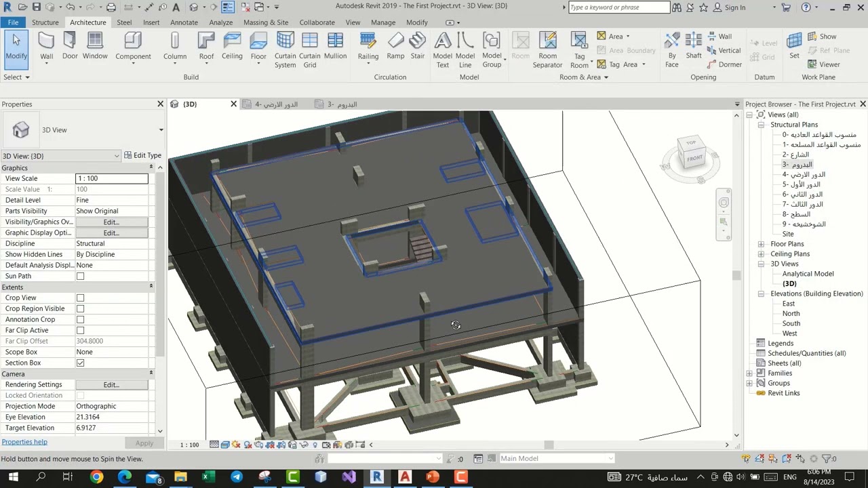This screenshot has height=488, width=868.
Task: Select the Curtain Grid tool
Action: [310, 50]
